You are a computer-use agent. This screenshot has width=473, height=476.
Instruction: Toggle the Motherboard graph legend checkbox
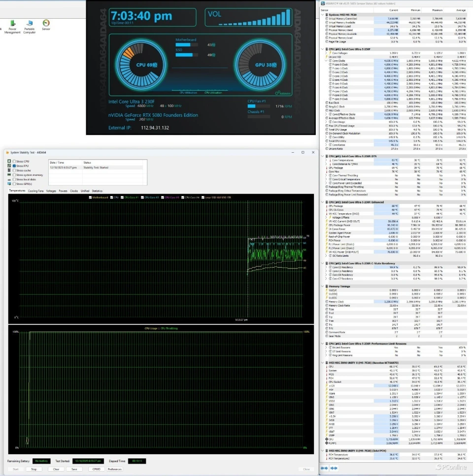[90, 198]
